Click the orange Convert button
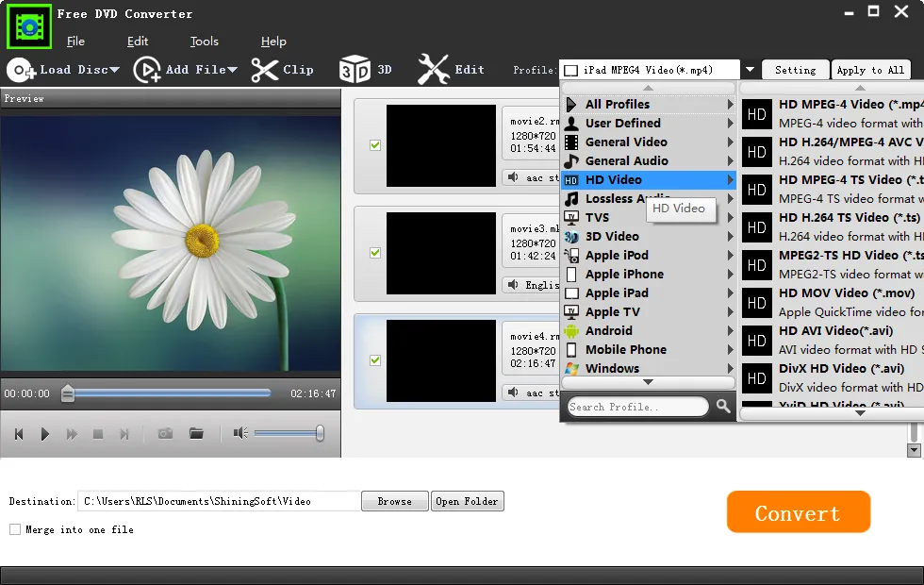Screen dimensions: 924x585 (798, 512)
